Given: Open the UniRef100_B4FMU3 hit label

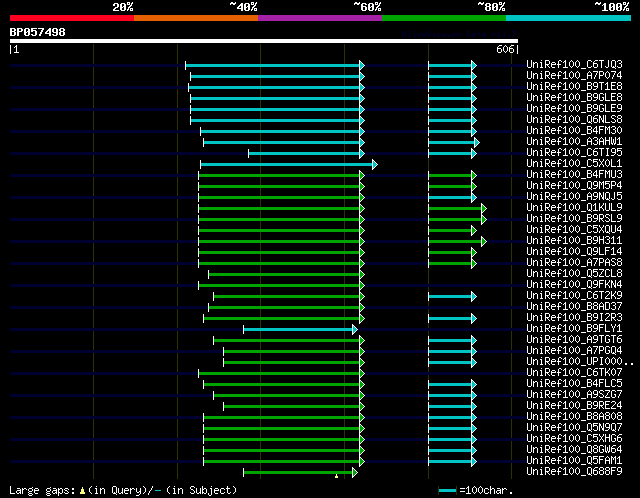Looking at the screenshot, I should [574, 174].
